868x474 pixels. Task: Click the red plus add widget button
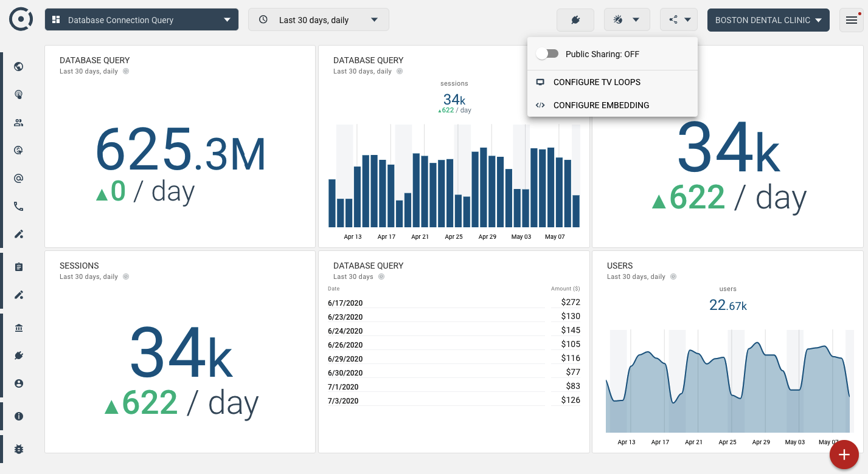pyautogui.click(x=844, y=455)
